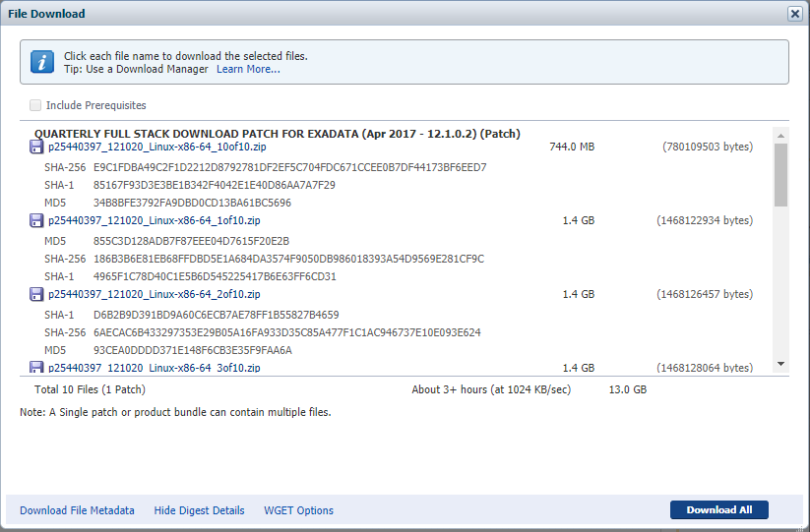Screen dimensions: 810x532
Task: Download p25440397_121020_Linux-x86-64_3of10.zip
Action: tap(155, 368)
